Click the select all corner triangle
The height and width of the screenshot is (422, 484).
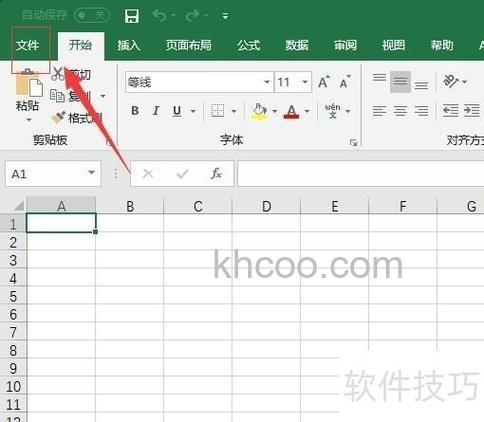click(x=18, y=206)
